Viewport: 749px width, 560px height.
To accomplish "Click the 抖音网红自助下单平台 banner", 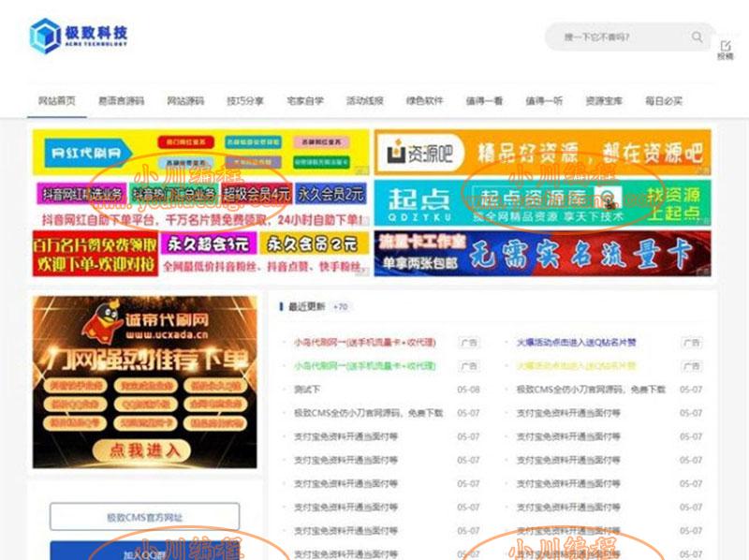I will 201,203.
